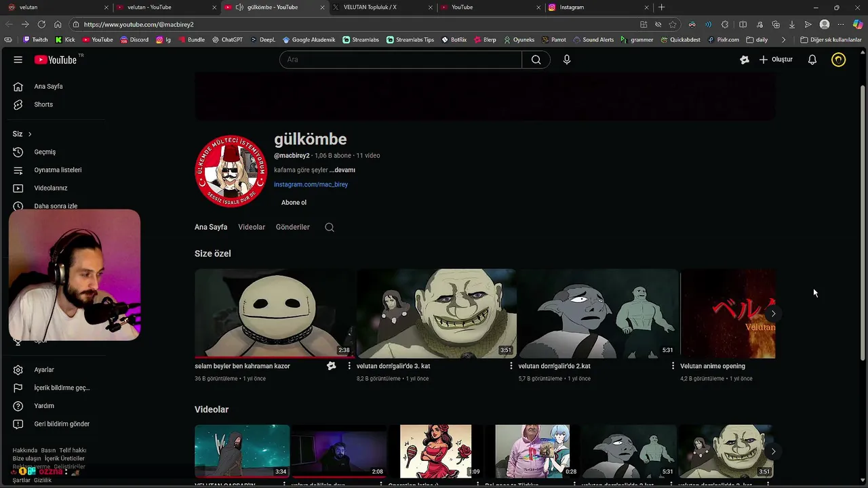Screen dimensions: 868x488
Task: Open options for 'velutan dorn'galir'de 2.kat'
Action: pos(673,366)
